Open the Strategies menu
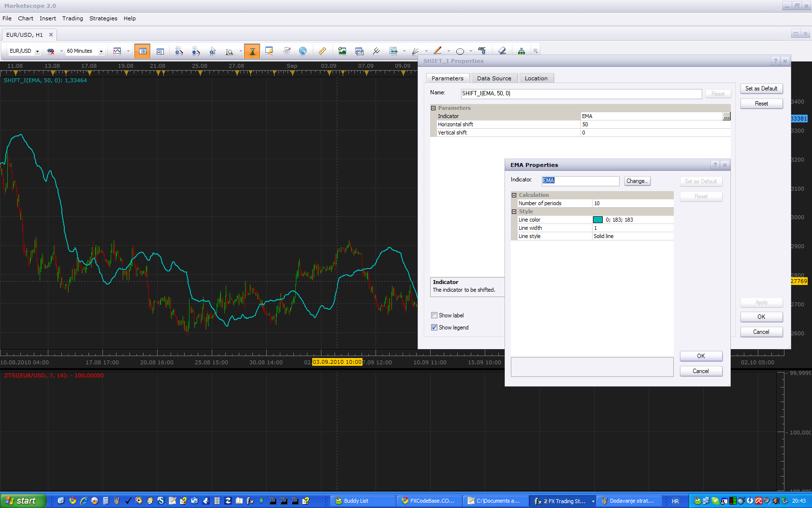This screenshot has width=812, height=508. pos(103,18)
